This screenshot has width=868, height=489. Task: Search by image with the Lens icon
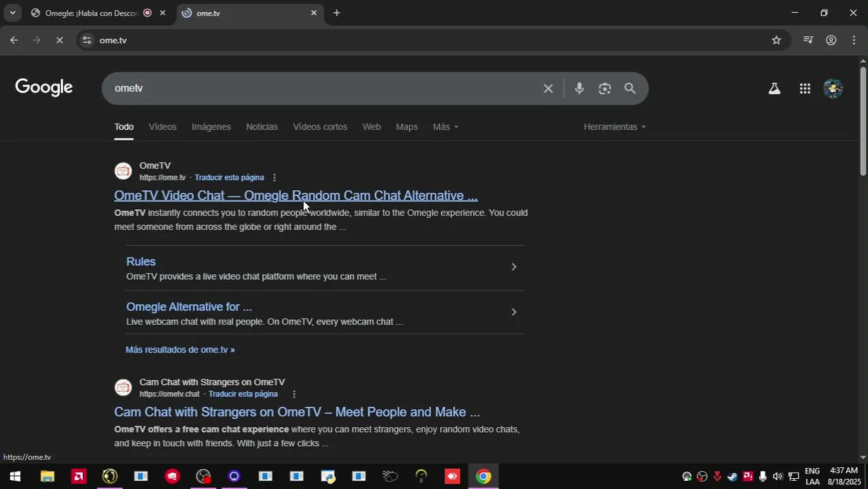point(604,88)
